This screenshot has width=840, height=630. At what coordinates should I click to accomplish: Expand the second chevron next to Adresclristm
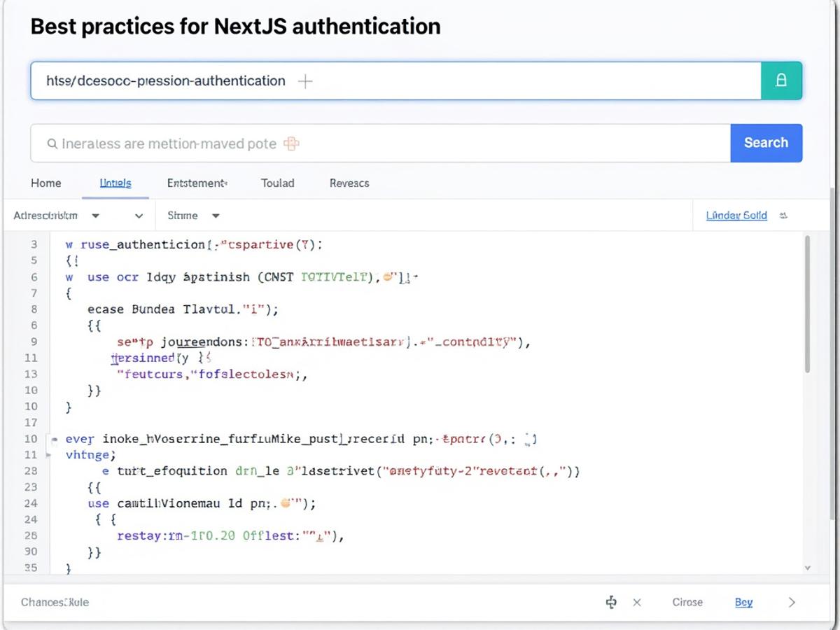[x=138, y=216]
